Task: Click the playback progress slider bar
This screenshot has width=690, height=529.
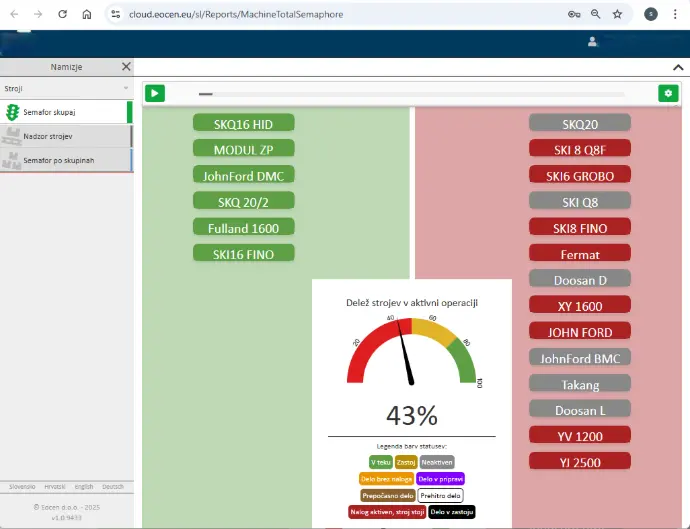Action: [x=411, y=94]
